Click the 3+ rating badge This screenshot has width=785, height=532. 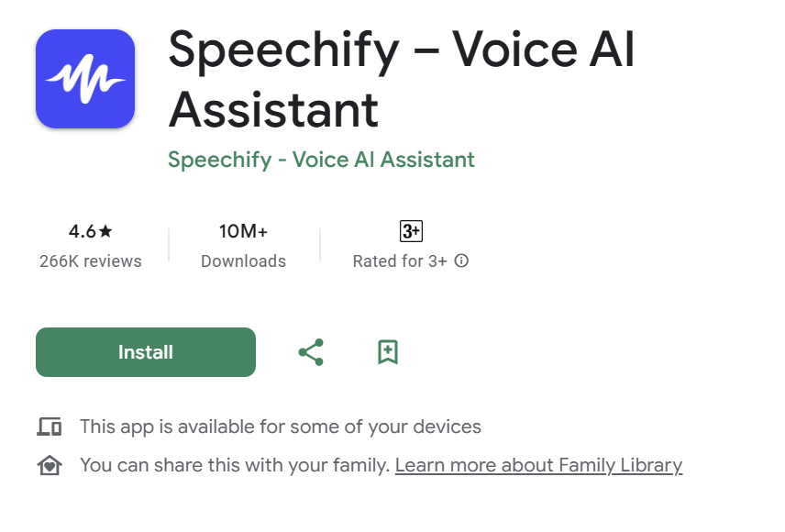[x=411, y=231]
